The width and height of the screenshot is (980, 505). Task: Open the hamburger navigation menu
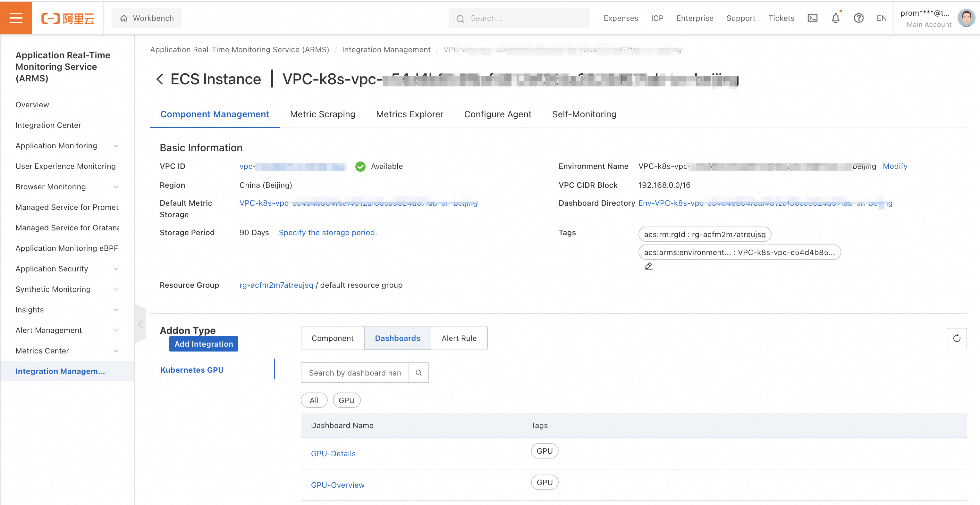16,18
